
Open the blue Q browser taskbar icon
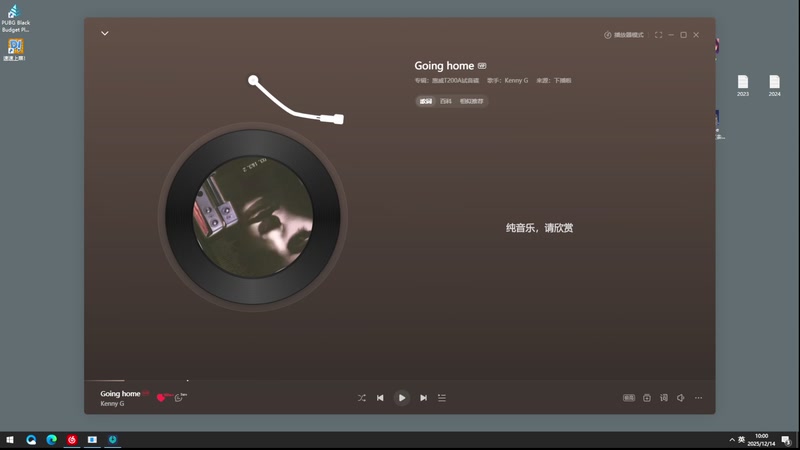(x=31, y=440)
